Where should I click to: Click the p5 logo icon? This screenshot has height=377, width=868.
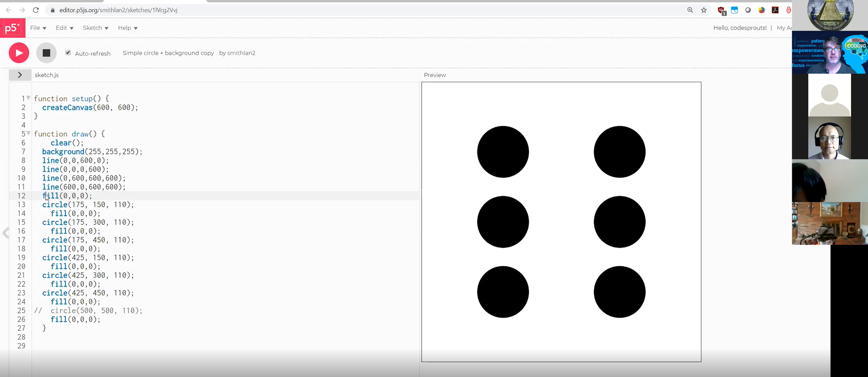[x=13, y=28]
